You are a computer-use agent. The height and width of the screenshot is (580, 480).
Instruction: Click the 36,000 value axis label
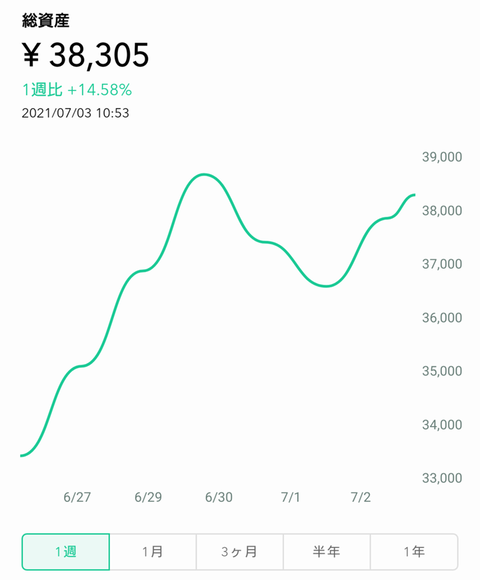tap(442, 317)
